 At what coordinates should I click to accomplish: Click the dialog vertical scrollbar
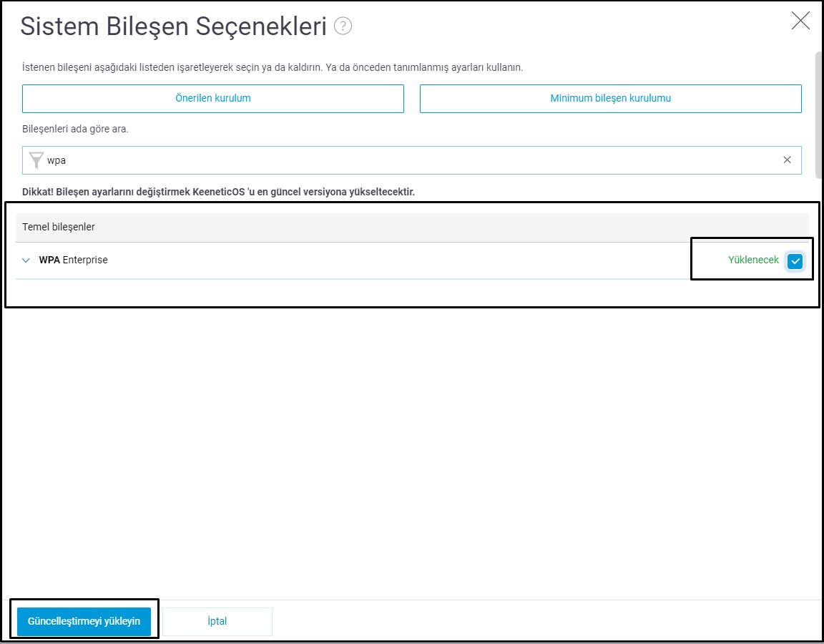(818, 116)
